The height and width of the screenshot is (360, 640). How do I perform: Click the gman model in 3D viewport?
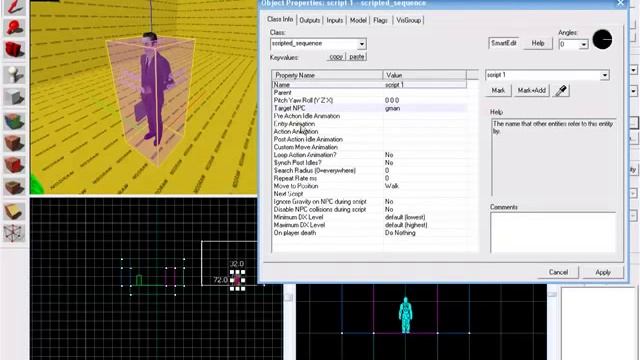click(155, 90)
